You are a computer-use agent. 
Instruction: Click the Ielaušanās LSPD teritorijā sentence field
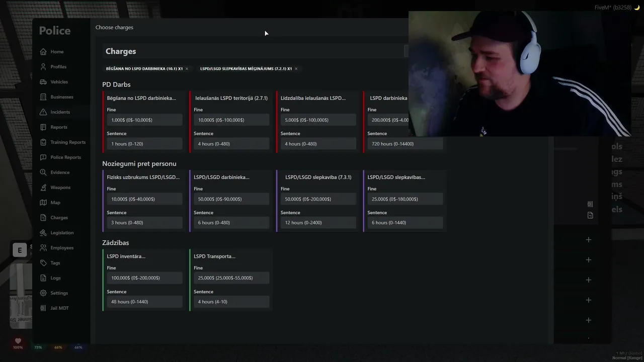coord(231,144)
